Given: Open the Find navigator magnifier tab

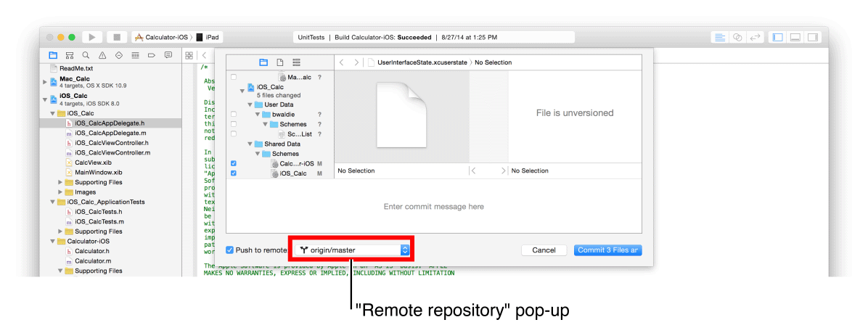Looking at the screenshot, I should [x=86, y=55].
